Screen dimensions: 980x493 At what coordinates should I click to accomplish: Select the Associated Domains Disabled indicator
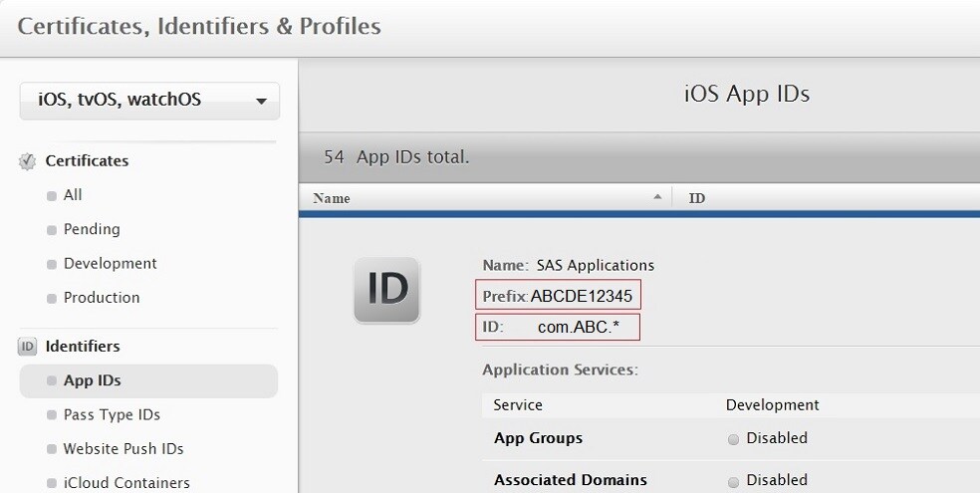(x=733, y=481)
